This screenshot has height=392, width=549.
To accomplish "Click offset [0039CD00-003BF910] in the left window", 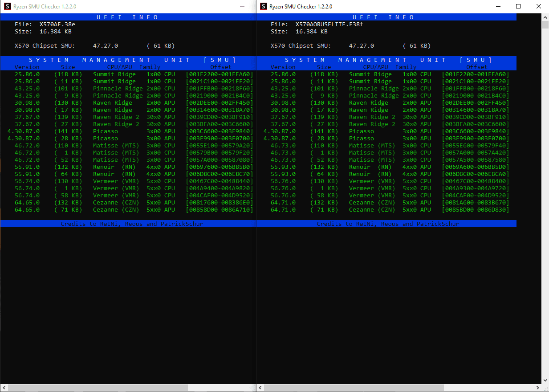I will coord(220,117).
